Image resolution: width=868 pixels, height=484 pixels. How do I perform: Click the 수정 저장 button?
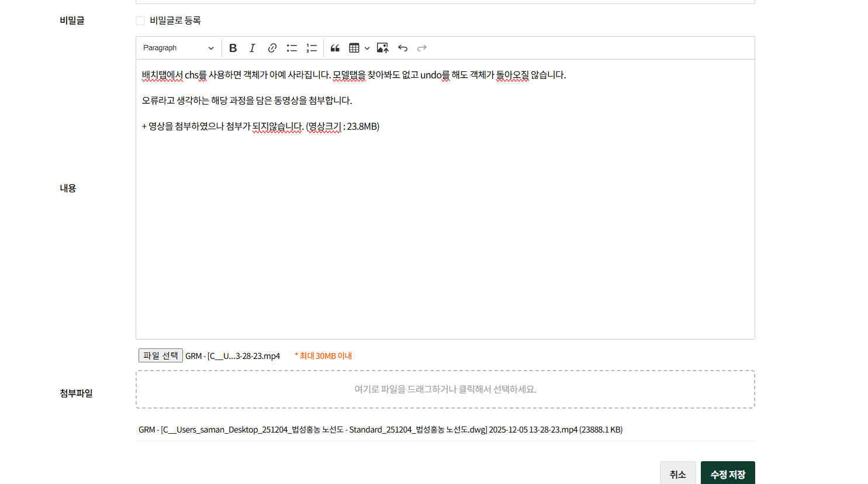click(728, 473)
